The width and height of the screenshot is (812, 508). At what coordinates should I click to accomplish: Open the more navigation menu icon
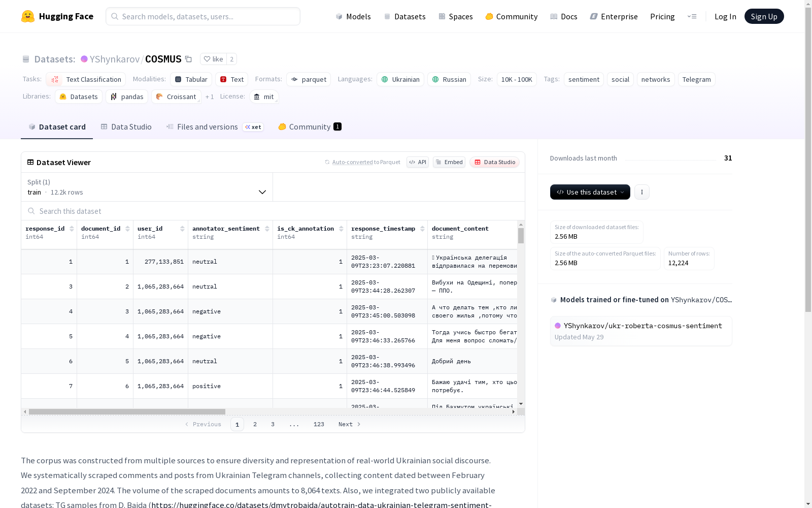692,16
